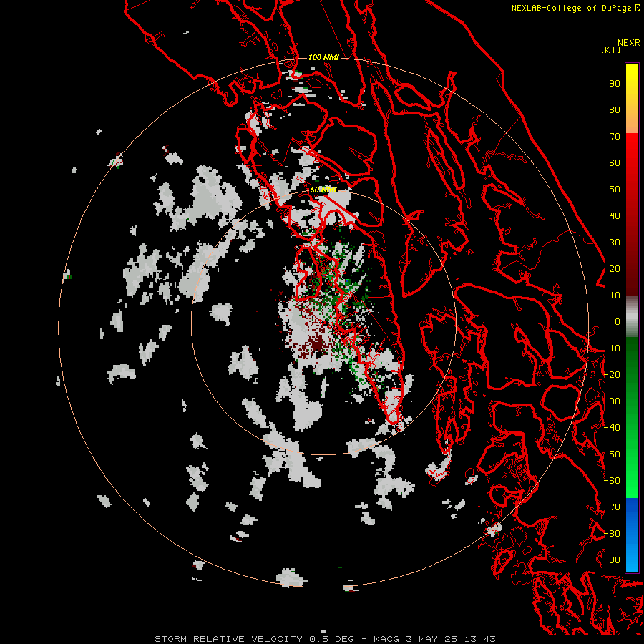Click the 90 value on the velocity scale
The height and width of the screenshot is (644, 644).
(615, 84)
